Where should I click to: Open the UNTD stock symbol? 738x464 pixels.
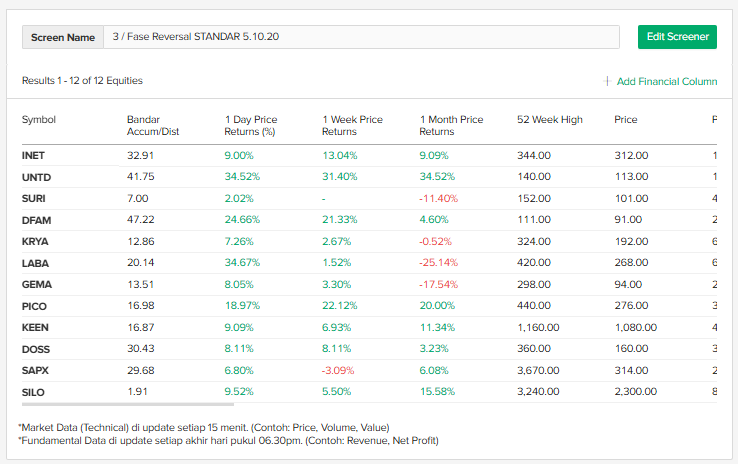(35, 177)
